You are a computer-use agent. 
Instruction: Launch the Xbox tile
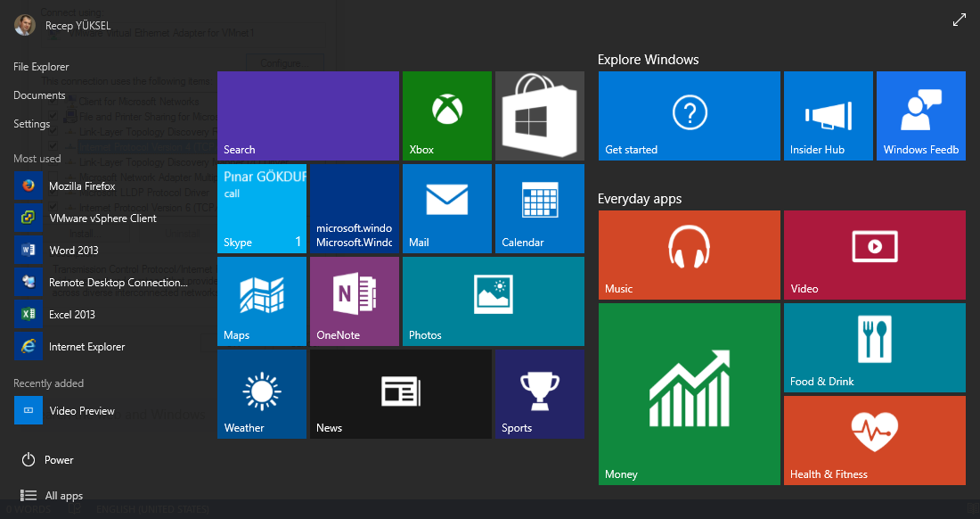[447, 116]
